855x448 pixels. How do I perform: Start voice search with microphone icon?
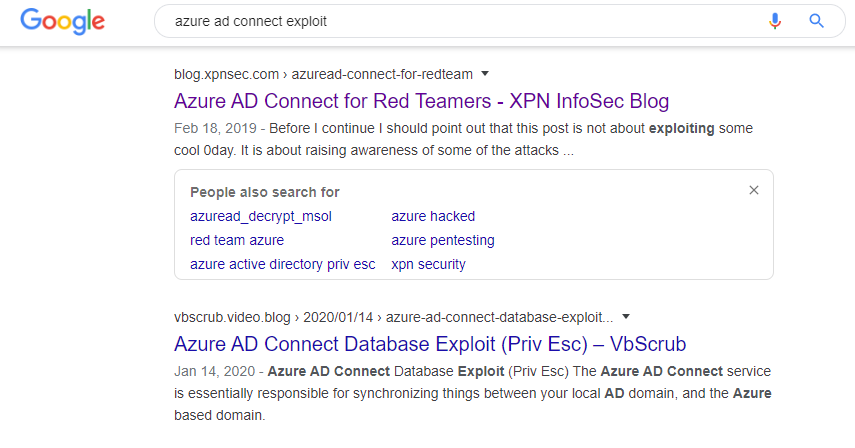tap(774, 21)
